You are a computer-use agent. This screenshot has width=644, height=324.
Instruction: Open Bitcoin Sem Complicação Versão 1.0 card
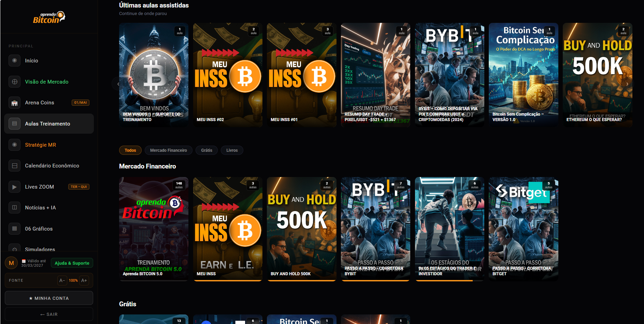[x=524, y=75]
